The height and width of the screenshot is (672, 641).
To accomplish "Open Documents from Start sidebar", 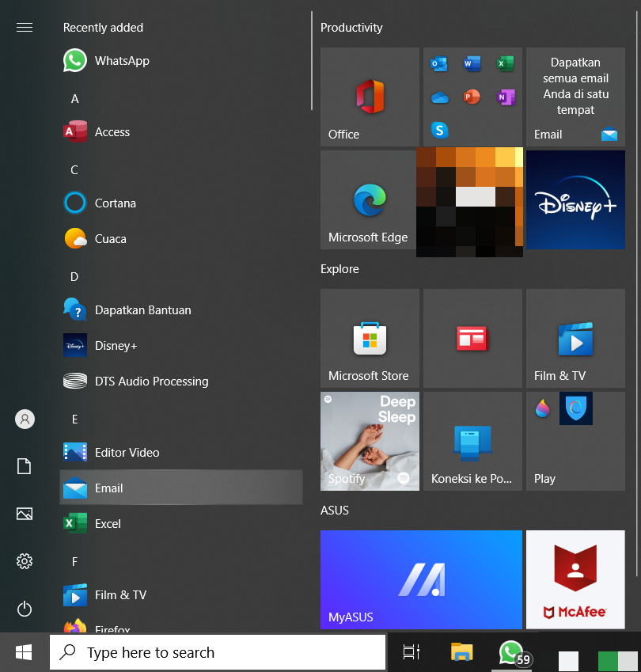I will point(25,466).
